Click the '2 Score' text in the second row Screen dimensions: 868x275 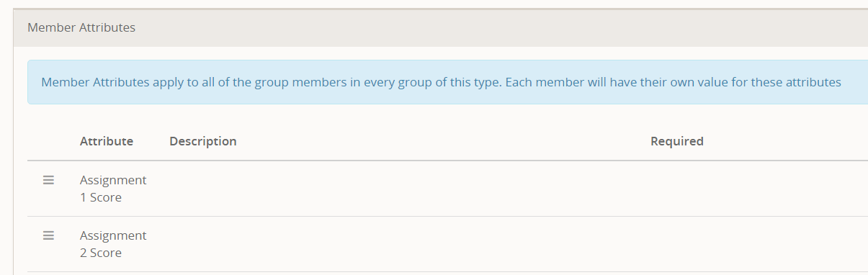(x=101, y=253)
